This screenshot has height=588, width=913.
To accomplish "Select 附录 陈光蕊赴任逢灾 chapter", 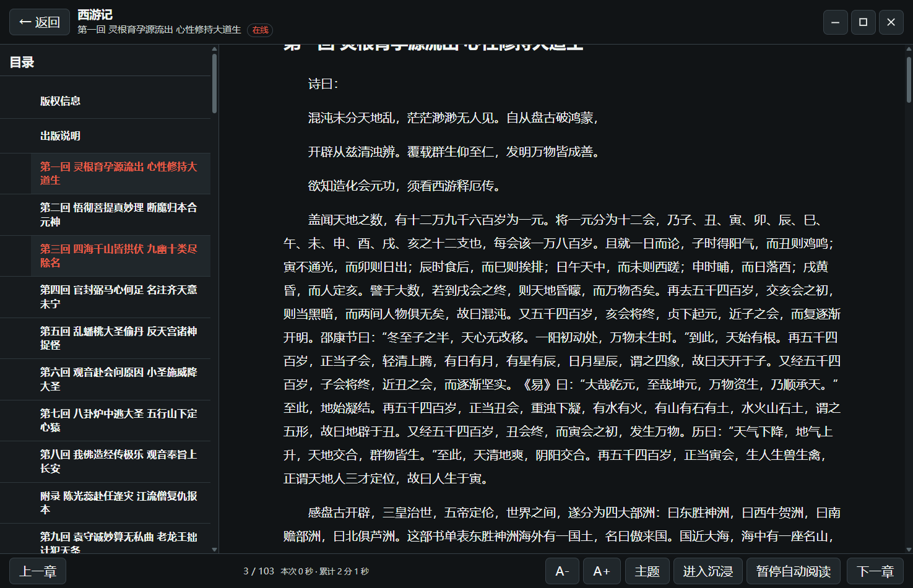I will tap(121, 503).
